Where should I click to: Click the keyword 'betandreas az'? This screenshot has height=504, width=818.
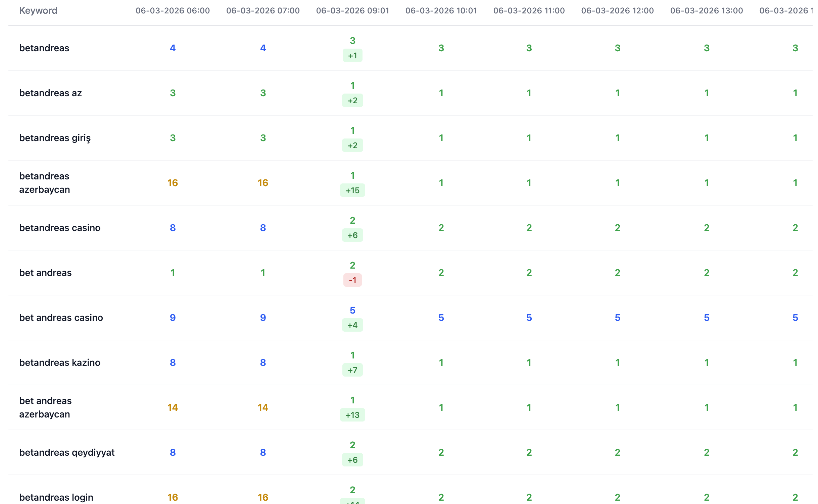coord(50,93)
